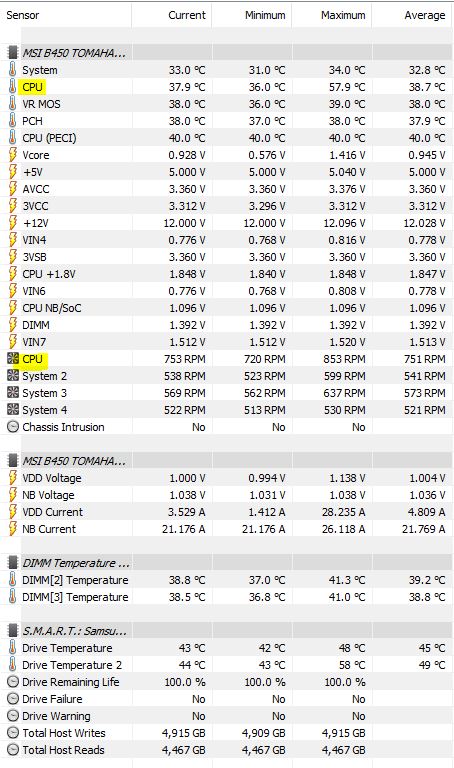The height and width of the screenshot is (768, 454).
Task: Select the S.M.A.R.T.: Samsu... group header
Action: (x=74, y=631)
